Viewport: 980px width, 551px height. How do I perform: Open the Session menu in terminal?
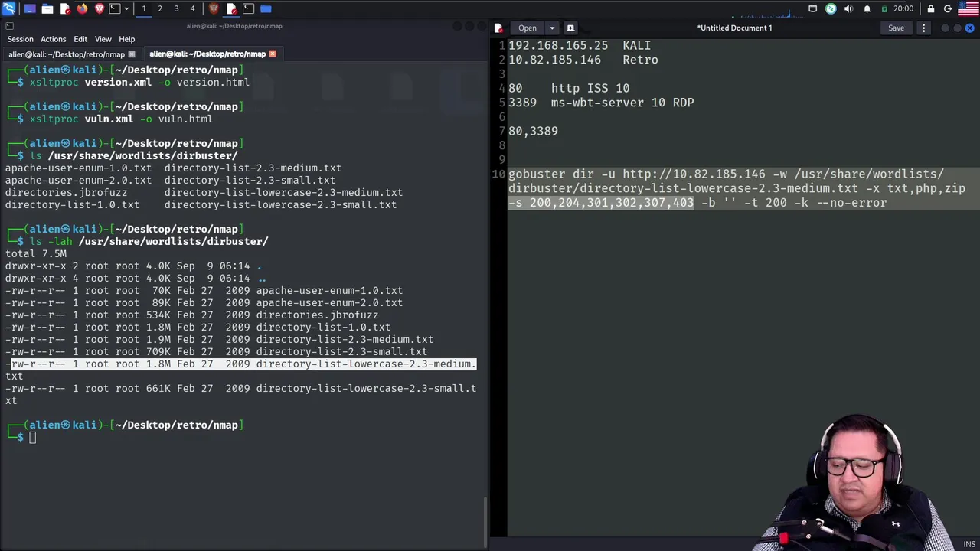tap(20, 39)
